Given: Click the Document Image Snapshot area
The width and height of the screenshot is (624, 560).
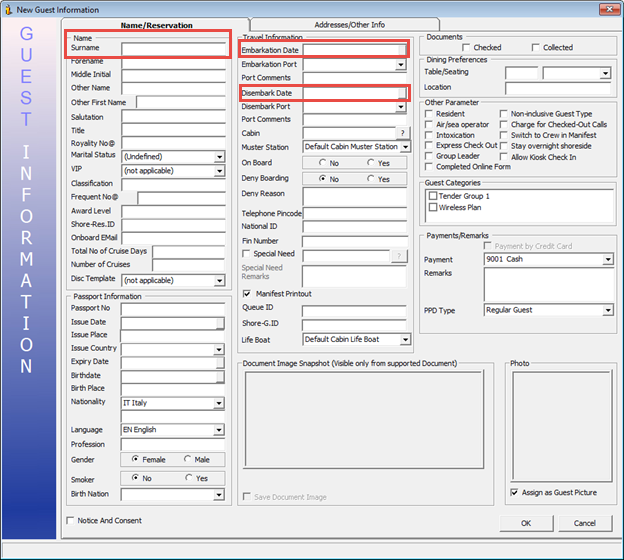Looking at the screenshot, I should [364, 419].
